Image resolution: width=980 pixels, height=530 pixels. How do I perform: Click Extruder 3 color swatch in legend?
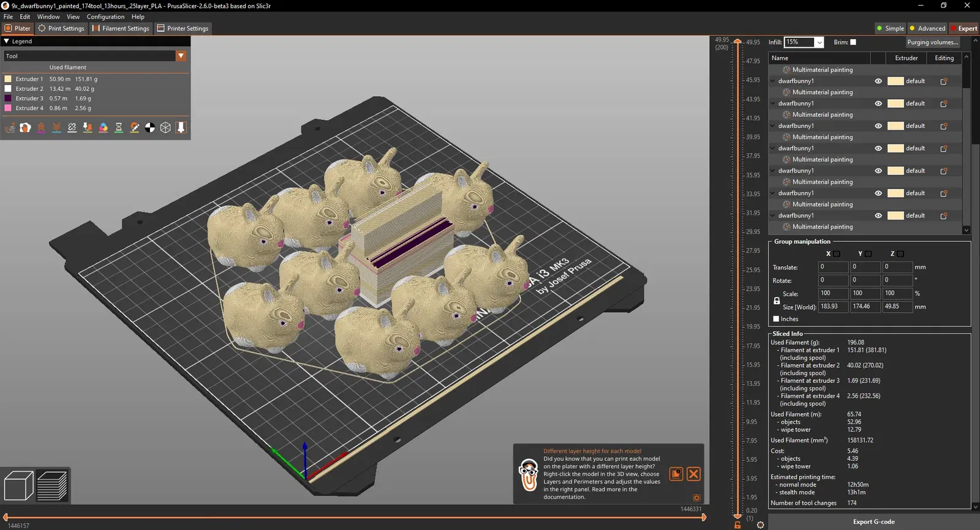8,98
